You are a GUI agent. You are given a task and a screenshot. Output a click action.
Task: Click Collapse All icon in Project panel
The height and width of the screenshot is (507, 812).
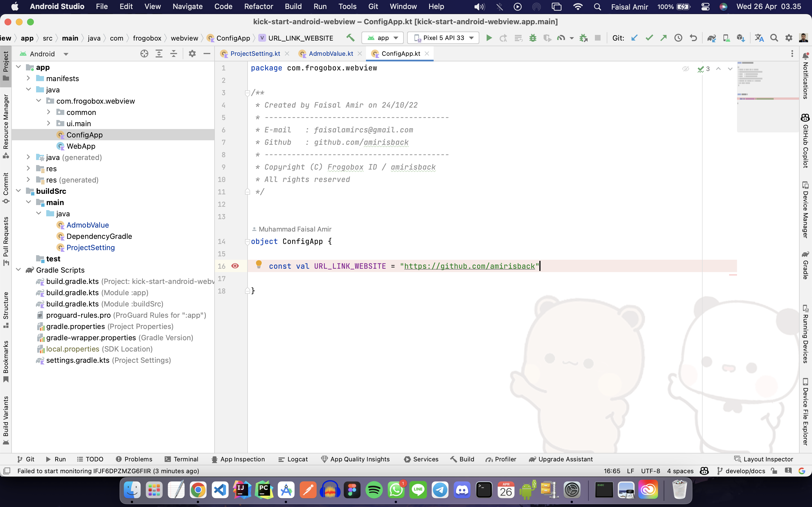pos(173,54)
